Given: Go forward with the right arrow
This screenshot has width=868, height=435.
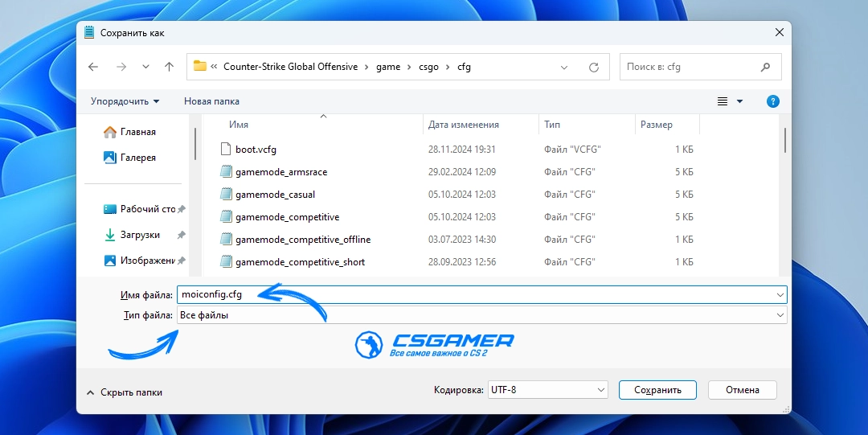Looking at the screenshot, I should pos(121,67).
